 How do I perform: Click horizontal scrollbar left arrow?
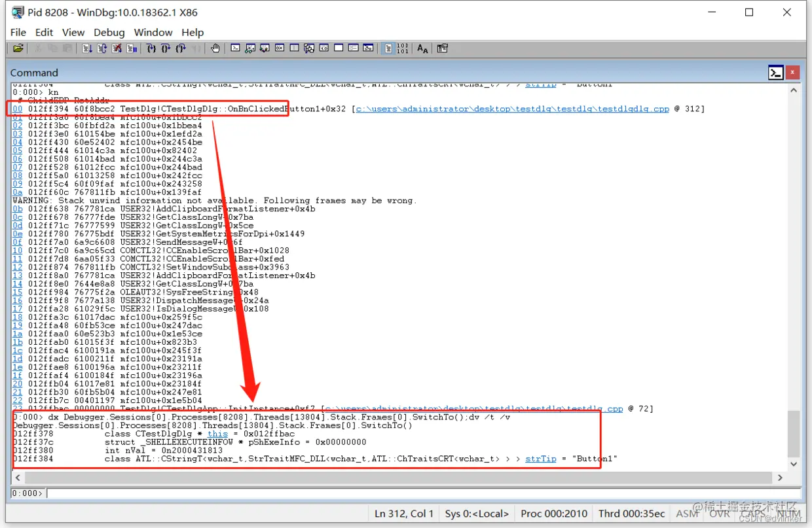pos(18,478)
